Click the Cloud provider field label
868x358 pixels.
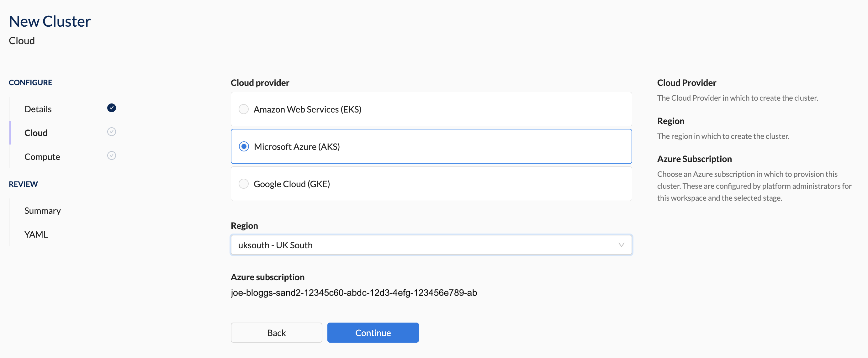pos(260,83)
